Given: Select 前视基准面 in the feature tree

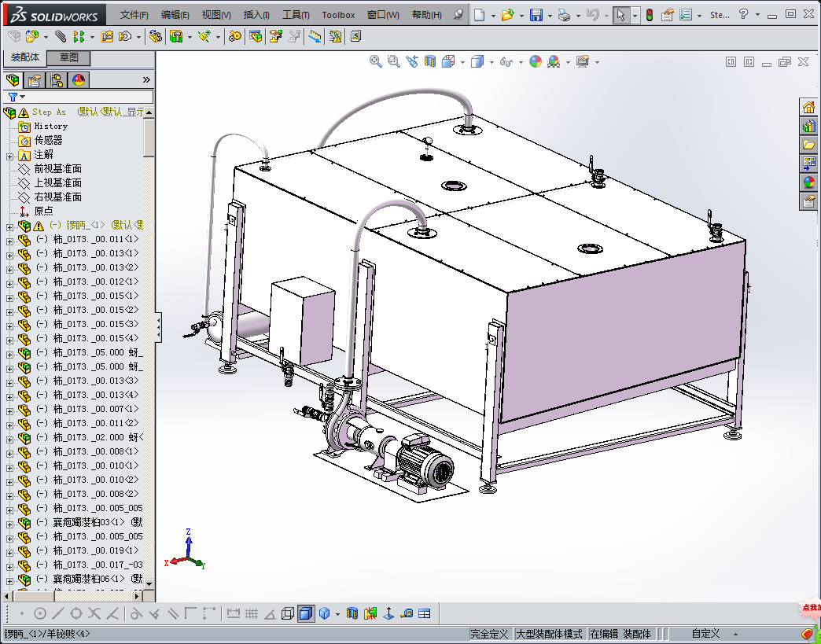Looking at the screenshot, I should pyautogui.click(x=57, y=169).
